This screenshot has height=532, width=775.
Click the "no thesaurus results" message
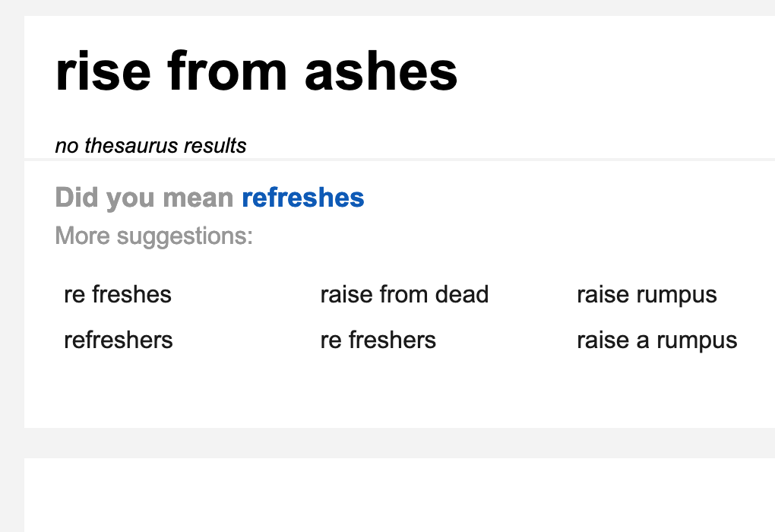(150, 145)
